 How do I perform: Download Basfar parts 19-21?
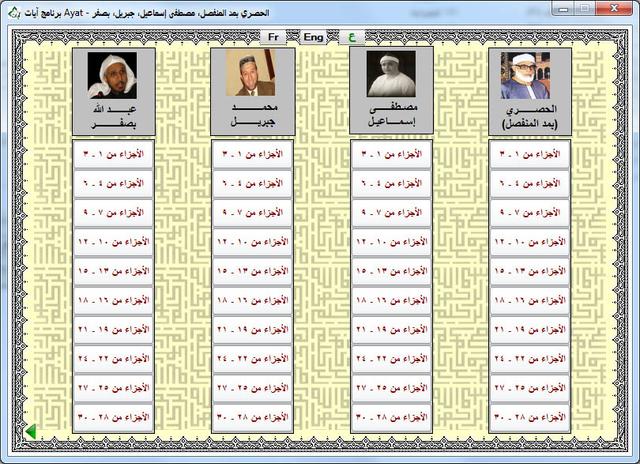point(113,329)
